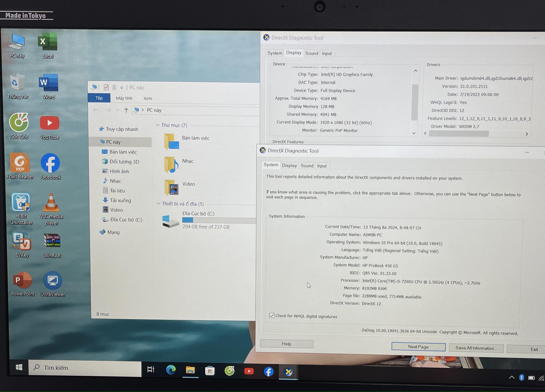This screenshot has height=392, width=545.
Task: Launch HiBit Uninstaller desktop icon
Action: coord(21,209)
